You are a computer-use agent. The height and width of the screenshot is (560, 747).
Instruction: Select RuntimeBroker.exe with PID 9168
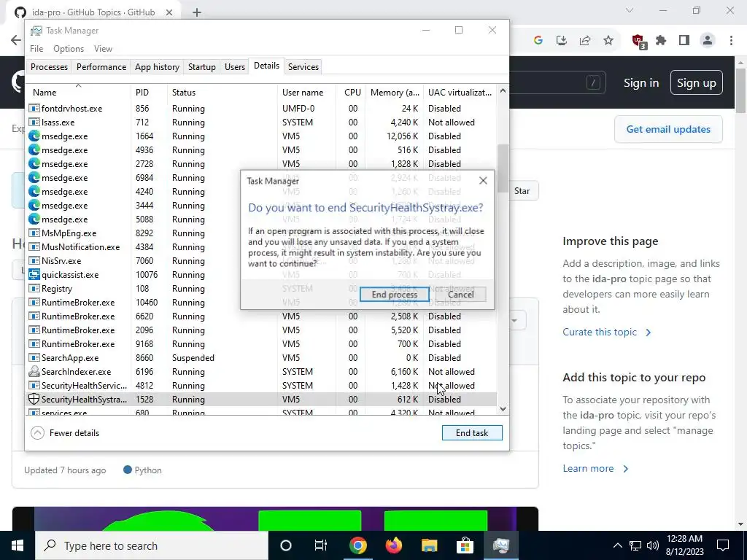[262, 344]
